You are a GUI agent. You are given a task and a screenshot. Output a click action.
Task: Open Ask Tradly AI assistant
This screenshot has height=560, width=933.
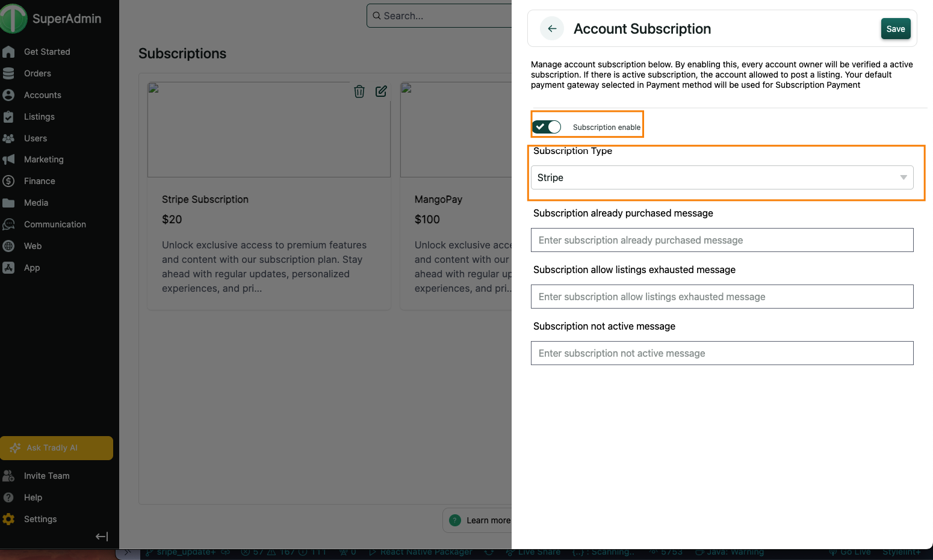[x=57, y=448]
